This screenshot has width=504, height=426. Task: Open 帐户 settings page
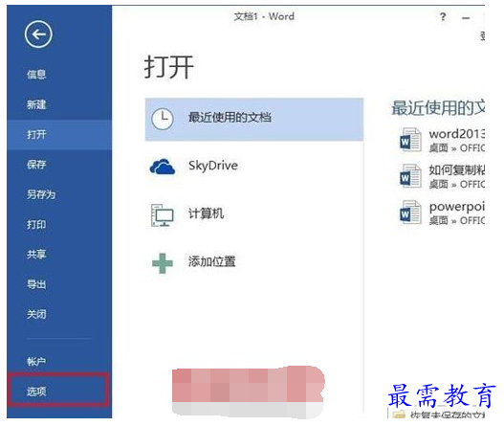pyautogui.click(x=36, y=362)
